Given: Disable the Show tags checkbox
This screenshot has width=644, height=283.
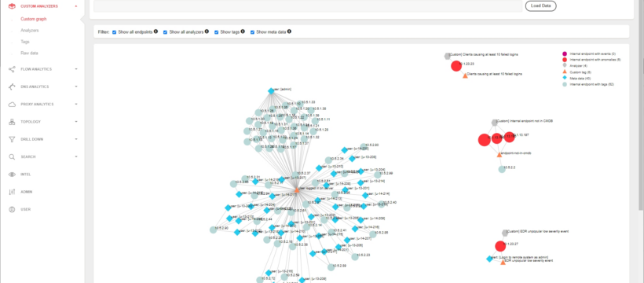Looking at the screenshot, I should [x=216, y=31].
